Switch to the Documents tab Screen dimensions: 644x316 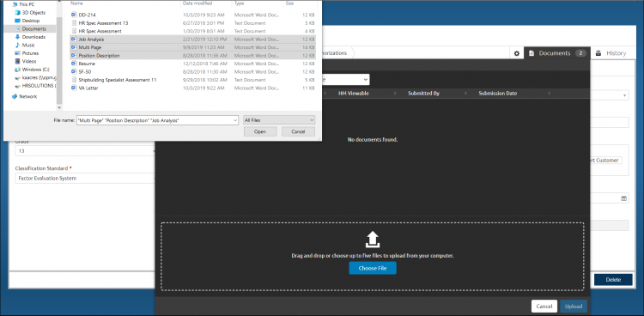[557, 53]
